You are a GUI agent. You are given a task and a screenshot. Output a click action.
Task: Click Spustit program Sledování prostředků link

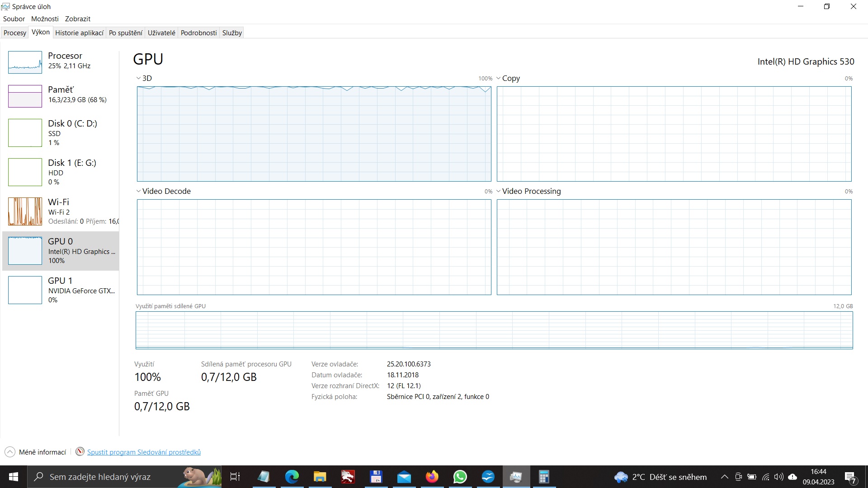[x=144, y=452]
